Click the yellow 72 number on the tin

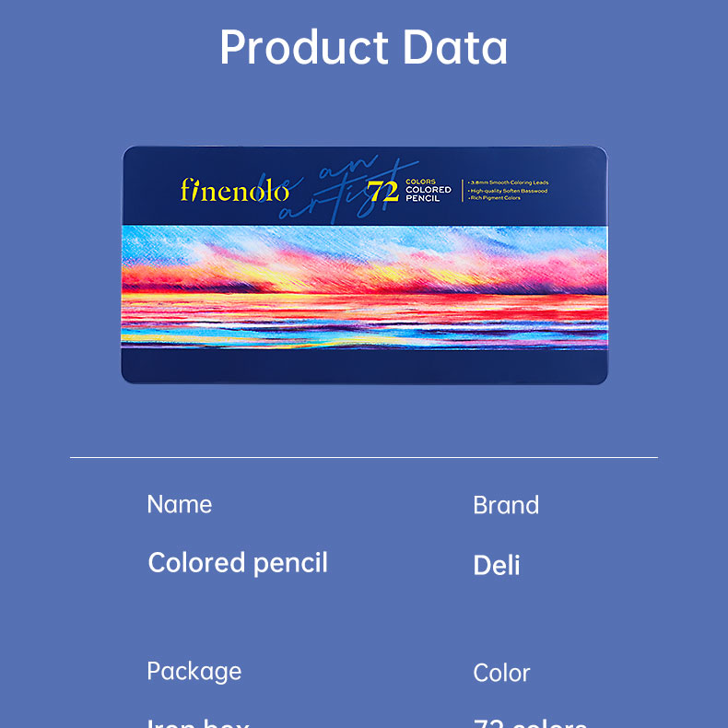click(382, 192)
